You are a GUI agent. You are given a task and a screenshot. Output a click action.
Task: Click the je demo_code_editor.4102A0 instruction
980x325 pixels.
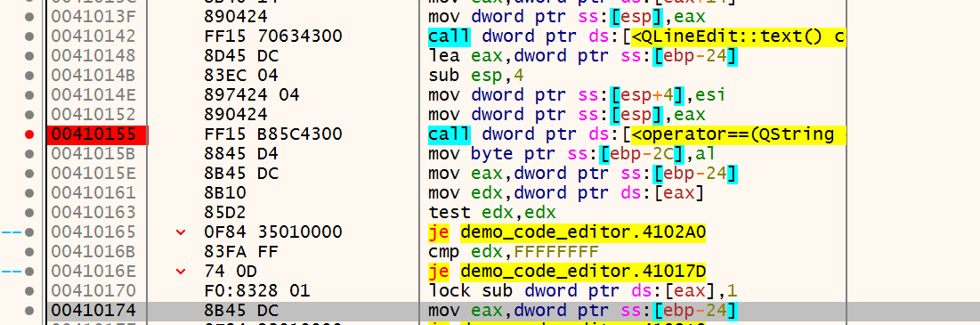pos(567,232)
